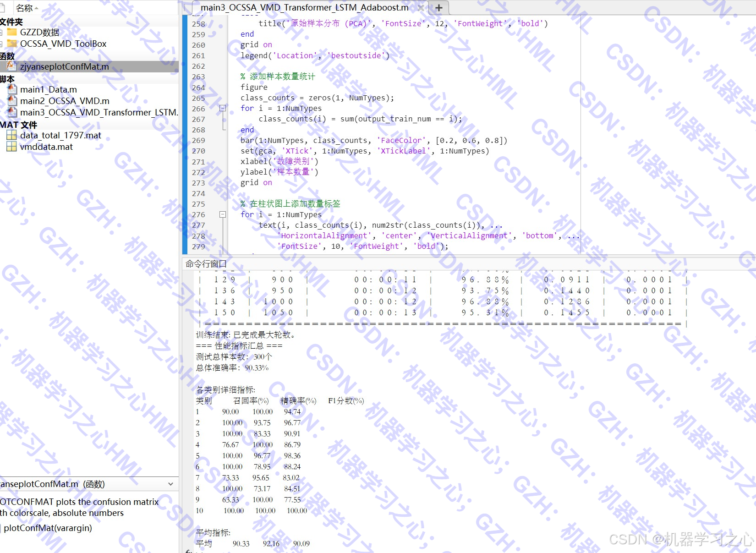756x553 pixels.
Task: Click the title('原始样本分布 (PCA)' code line
Action: (x=403, y=23)
